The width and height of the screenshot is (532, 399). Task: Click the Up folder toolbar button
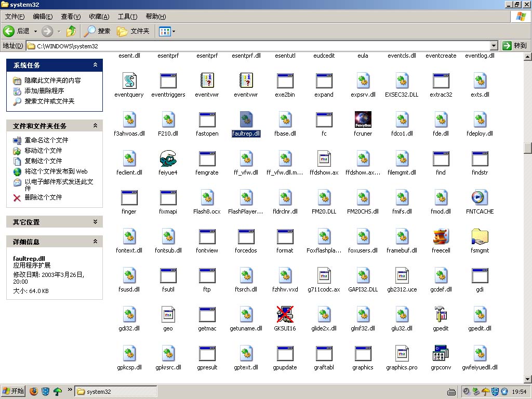(71, 31)
